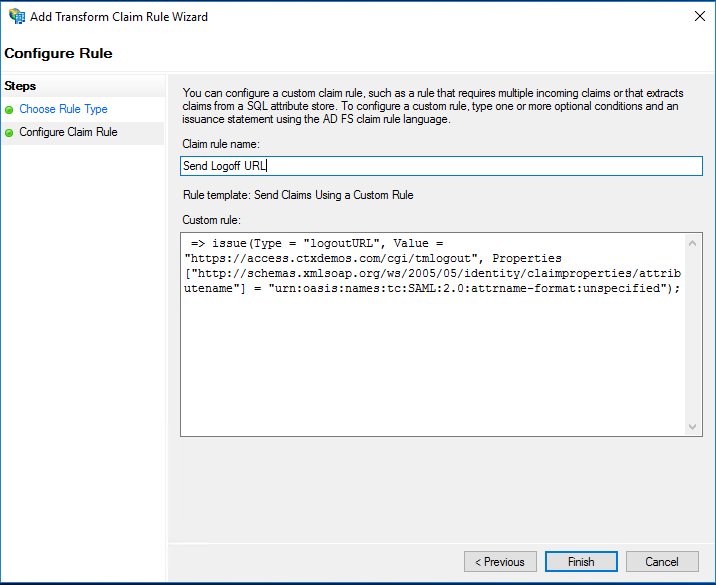Click the custom rule vertical scrollbar track
Image resolution: width=716 pixels, height=585 pixels.
[694, 335]
